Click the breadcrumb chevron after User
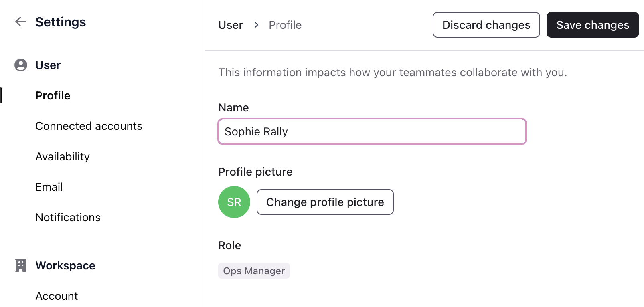The width and height of the screenshot is (644, 307). click(256, 25)
